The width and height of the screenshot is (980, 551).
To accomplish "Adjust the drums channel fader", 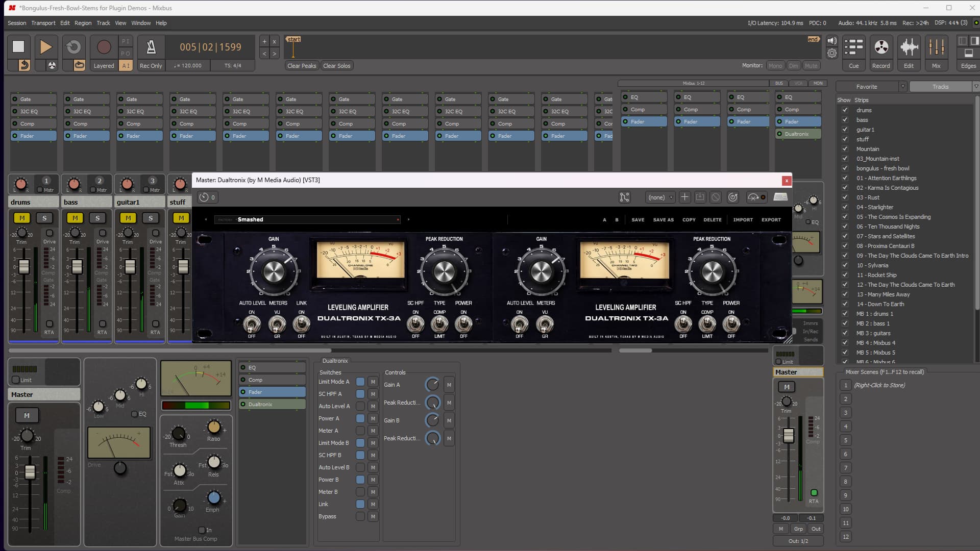I will coord(24,266).
